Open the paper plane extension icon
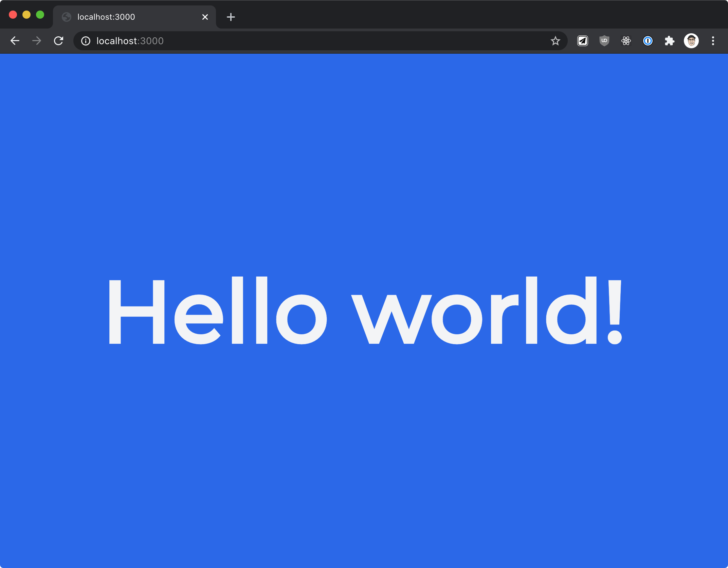 pos(583,41)
